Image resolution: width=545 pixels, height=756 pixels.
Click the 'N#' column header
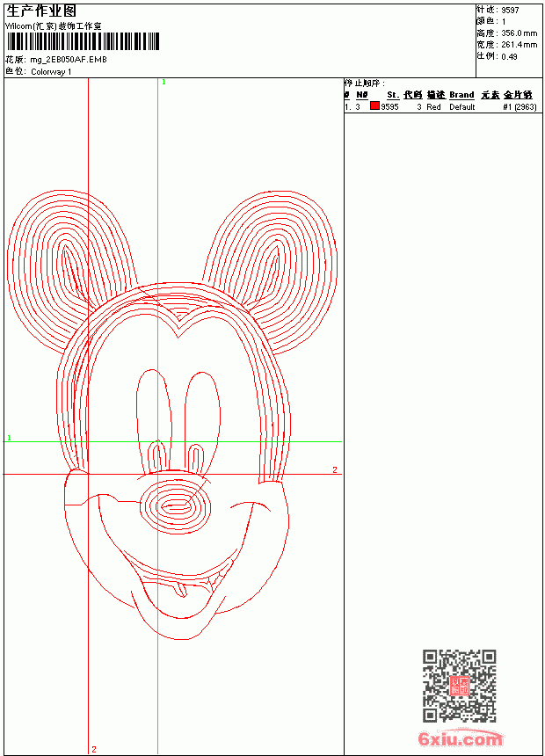(x=362, y=95)
